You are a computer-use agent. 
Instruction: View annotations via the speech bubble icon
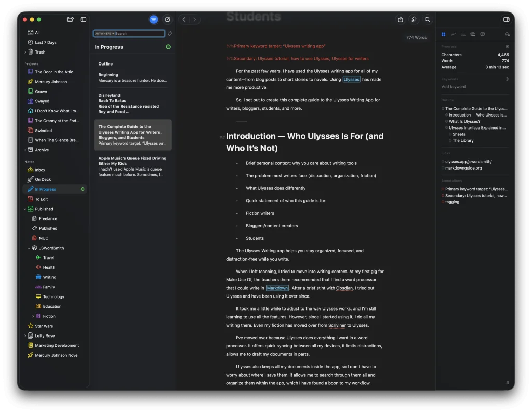(483, 34)
